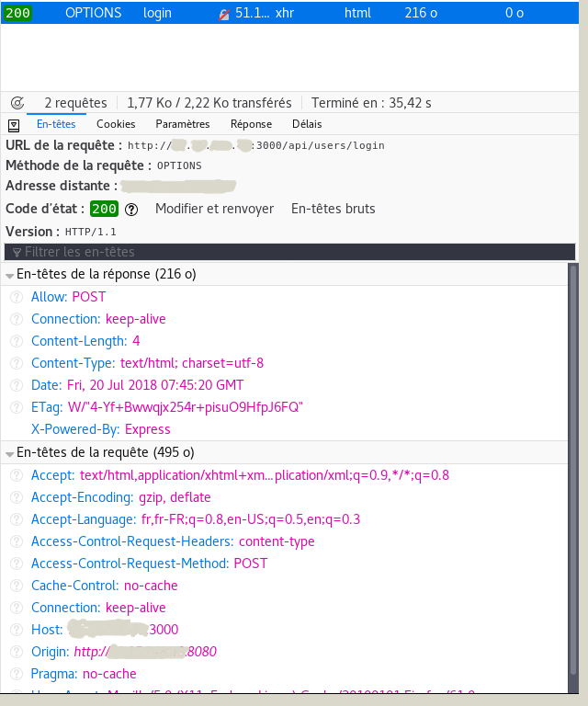Select the OPTIONS login request row
Image resolution: width=588 pixels, height=706 pixels.
pyautogui.click(x=276, y=14)
